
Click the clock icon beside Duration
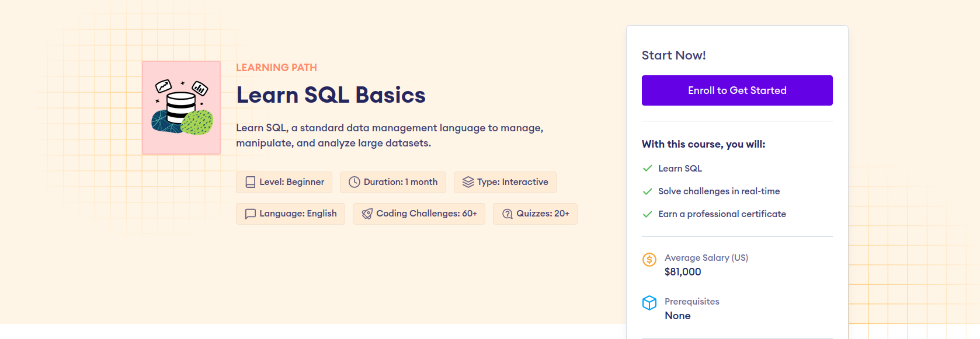pyautogui.click(x=354, y=182)
